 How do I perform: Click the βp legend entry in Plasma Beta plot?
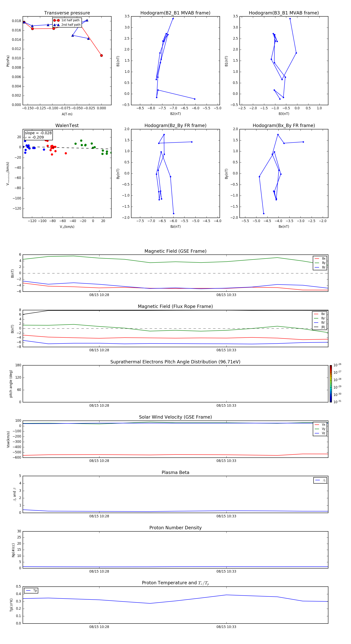[320, 480]
